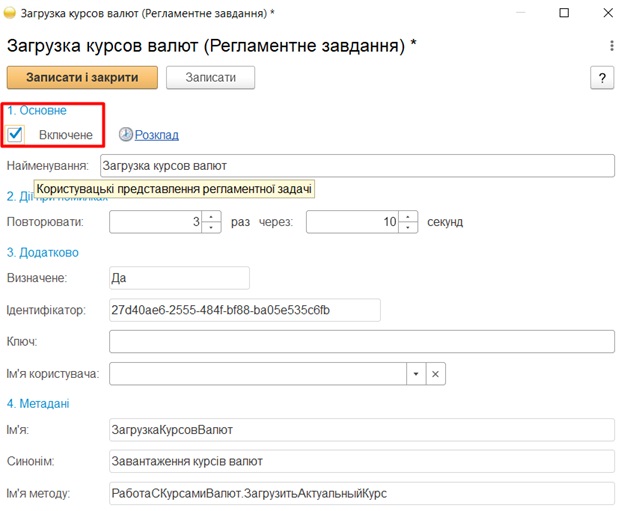Click the Ідентифікатор field value

tap(245, 310)
